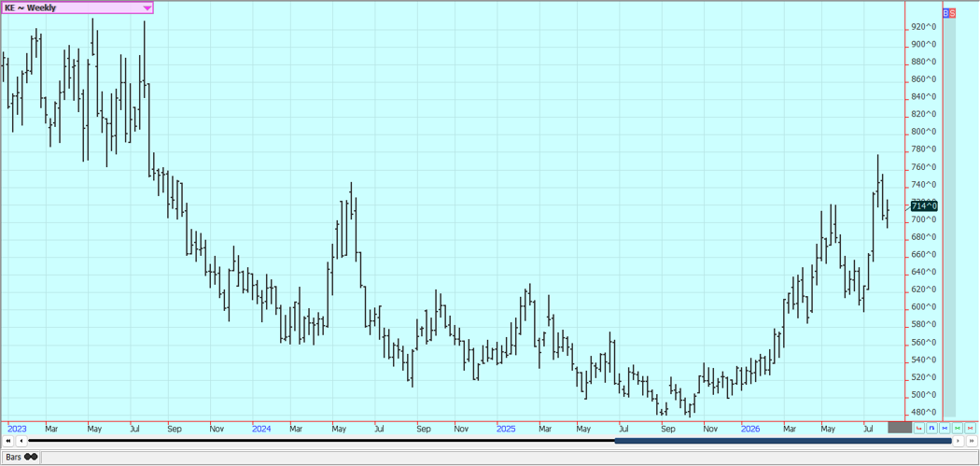The width and height of the screenshot is (980, 466).
Task: Open the KE ~ Weekly symbol dropdown
Action: (77, 7)
